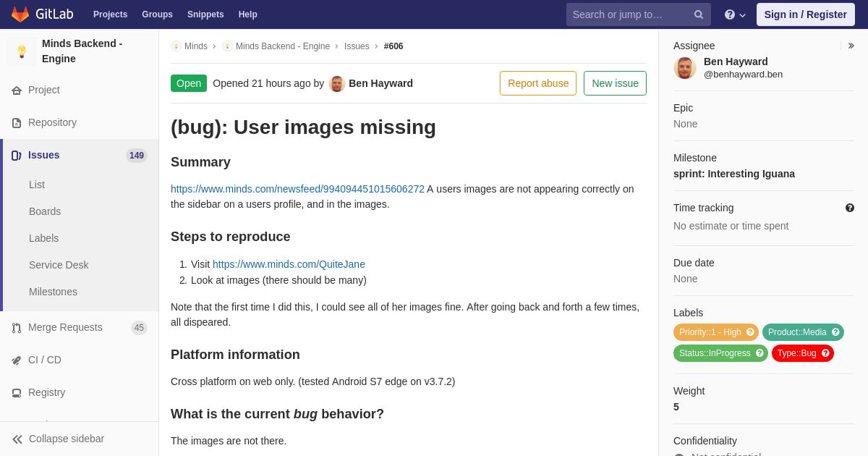Click Minds Backend - Engine breadcrumb link
This screenshot has width=868, height=456.
(x=283, y=46)
